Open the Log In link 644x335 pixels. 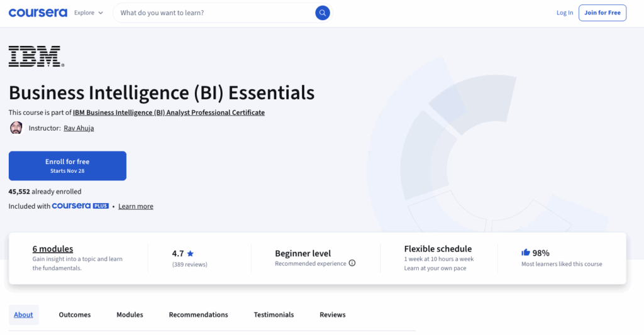pos(564,13)
